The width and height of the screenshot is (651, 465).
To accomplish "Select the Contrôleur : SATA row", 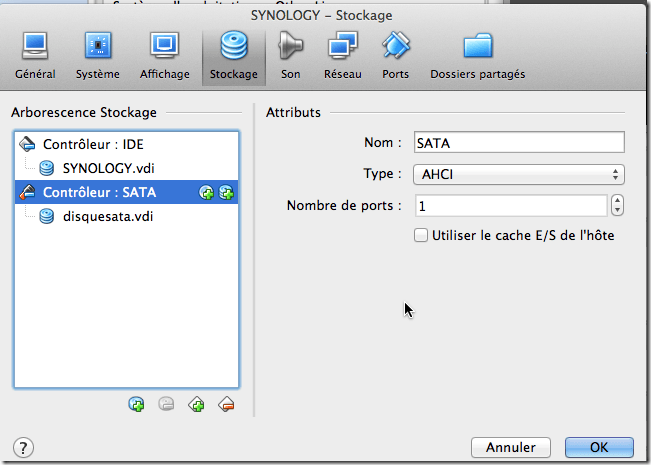I will pyautogui.click(x=126, y=192).
